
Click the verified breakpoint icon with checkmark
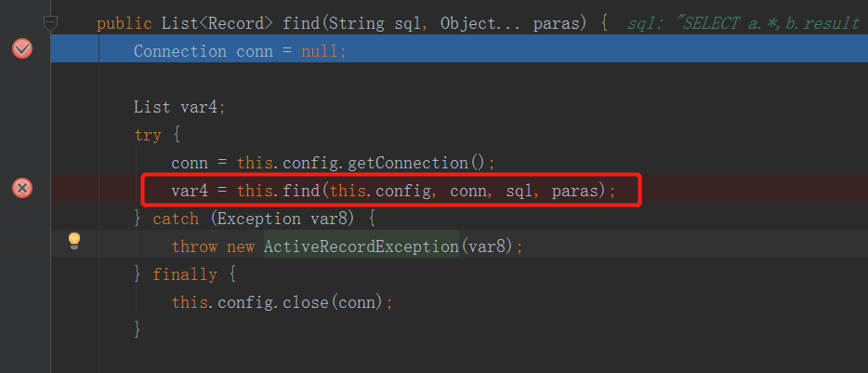(x=22, y=49)
